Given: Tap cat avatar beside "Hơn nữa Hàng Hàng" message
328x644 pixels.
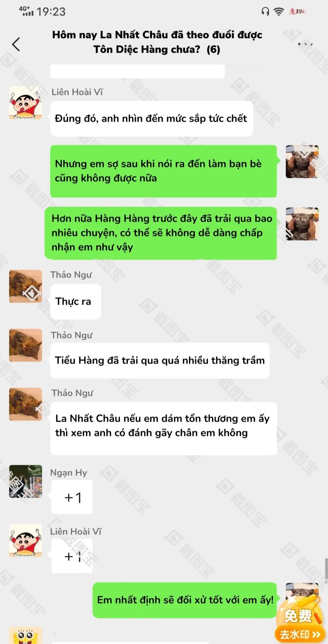Looking at the screenshot, I should tap(302, 224).
